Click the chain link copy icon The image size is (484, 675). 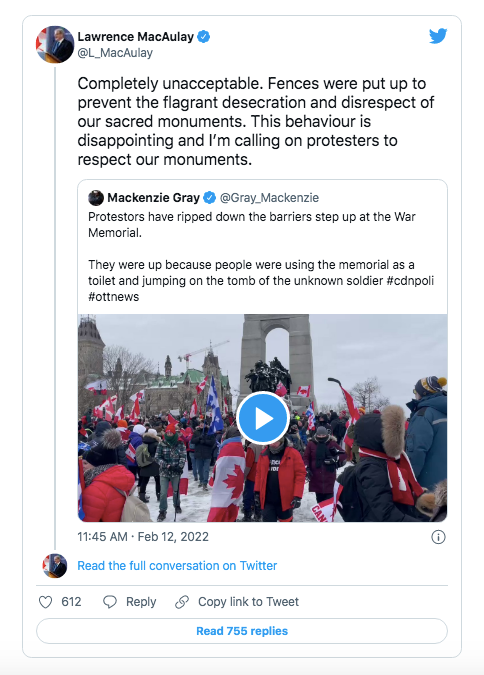click(182, 602)
